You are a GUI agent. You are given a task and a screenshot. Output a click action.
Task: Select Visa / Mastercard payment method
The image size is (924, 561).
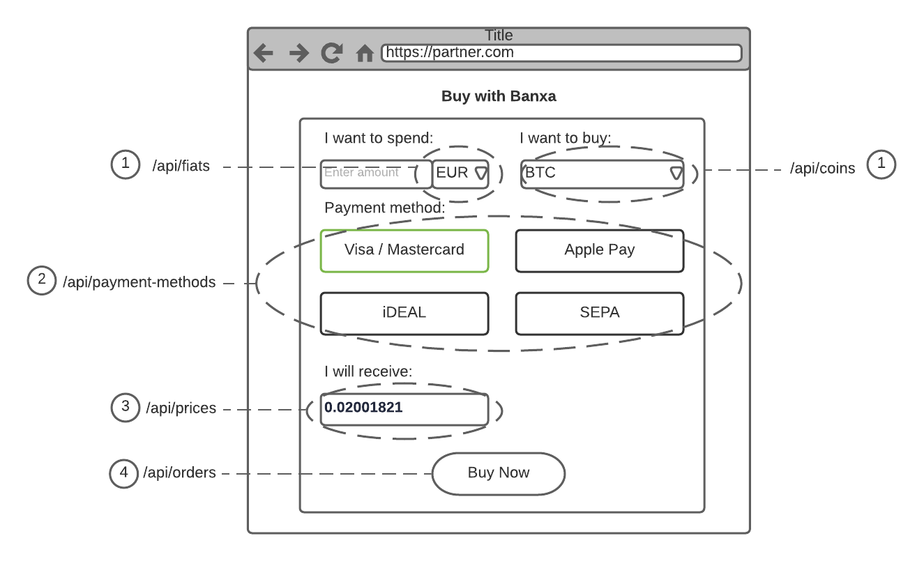404,250
